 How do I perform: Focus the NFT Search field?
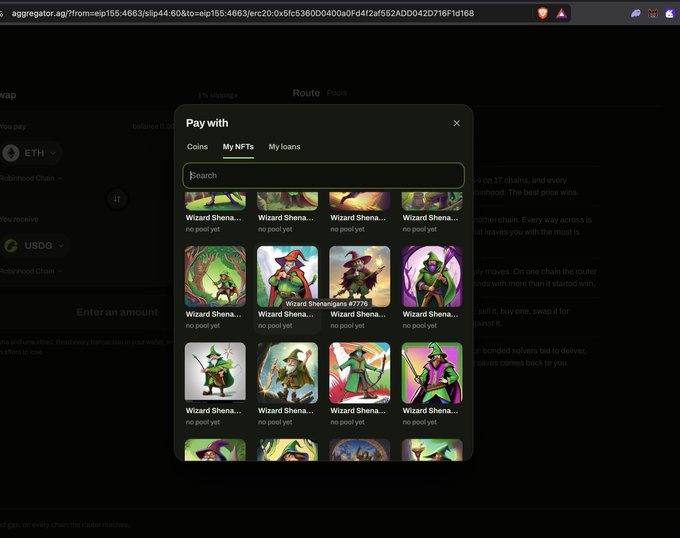click(x=324, y=176)
